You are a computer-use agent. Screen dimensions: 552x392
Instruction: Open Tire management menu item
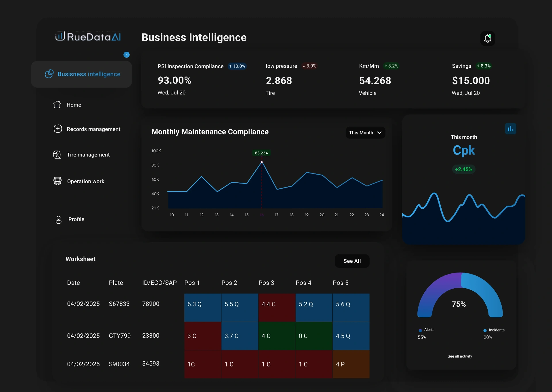pyautogui.click(x=88, y=155)
